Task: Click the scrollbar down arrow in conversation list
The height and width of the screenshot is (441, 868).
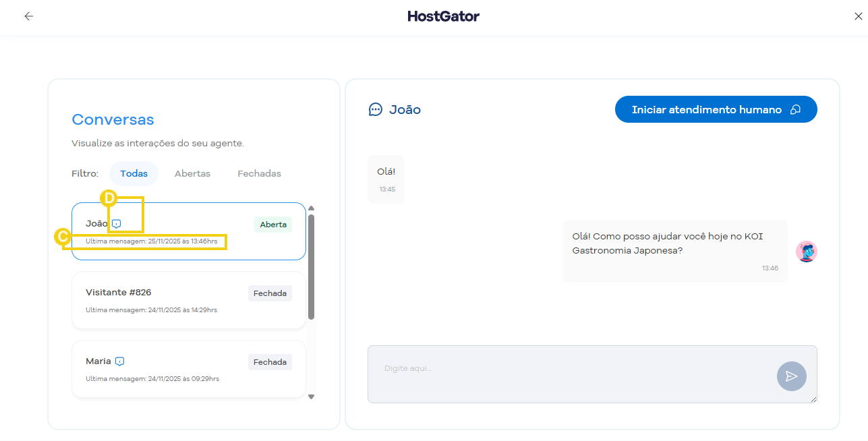Action: 311,396
